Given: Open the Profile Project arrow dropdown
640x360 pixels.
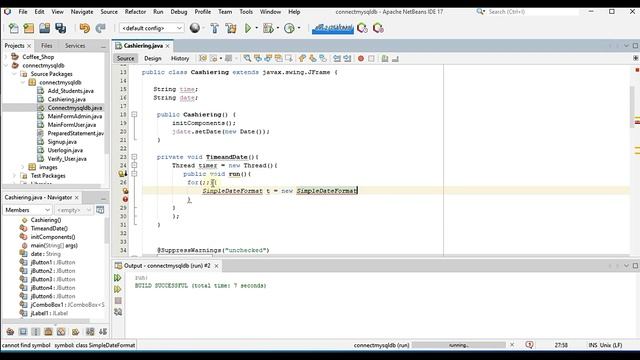Looking at the screenshot, I should 299,28.
